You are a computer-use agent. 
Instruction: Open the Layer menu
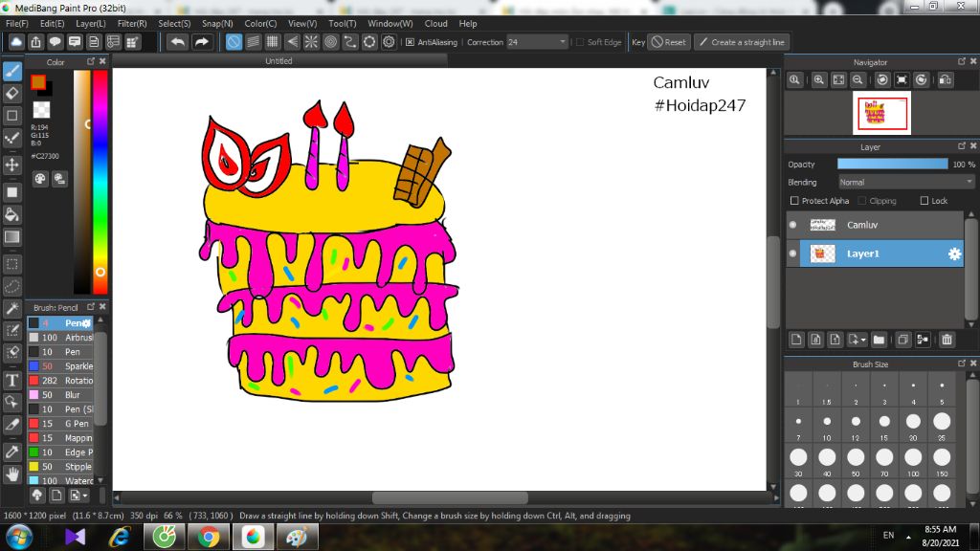pos(91,23)
